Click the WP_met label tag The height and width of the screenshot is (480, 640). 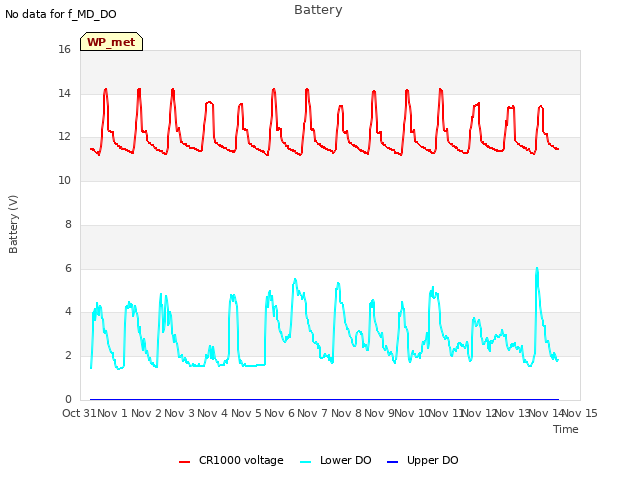(111, 42)
